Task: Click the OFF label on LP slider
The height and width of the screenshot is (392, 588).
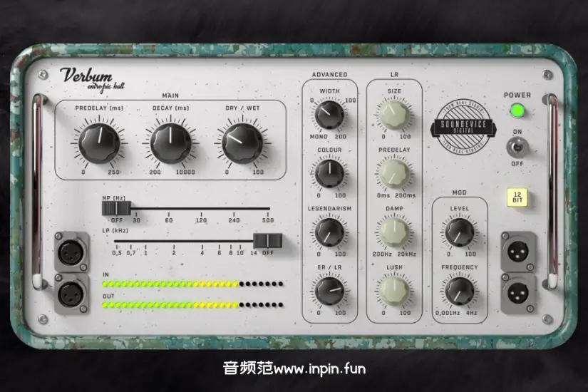Action: click(x=268, y=253)
